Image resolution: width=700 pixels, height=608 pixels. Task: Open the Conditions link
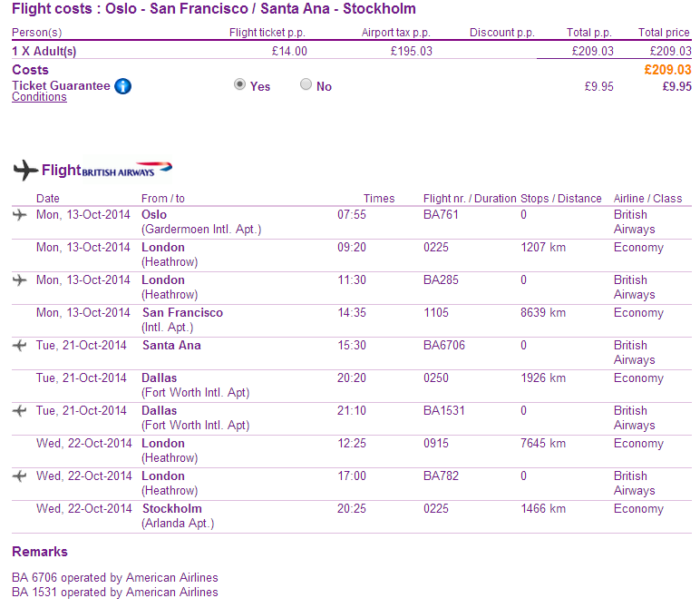39,97
